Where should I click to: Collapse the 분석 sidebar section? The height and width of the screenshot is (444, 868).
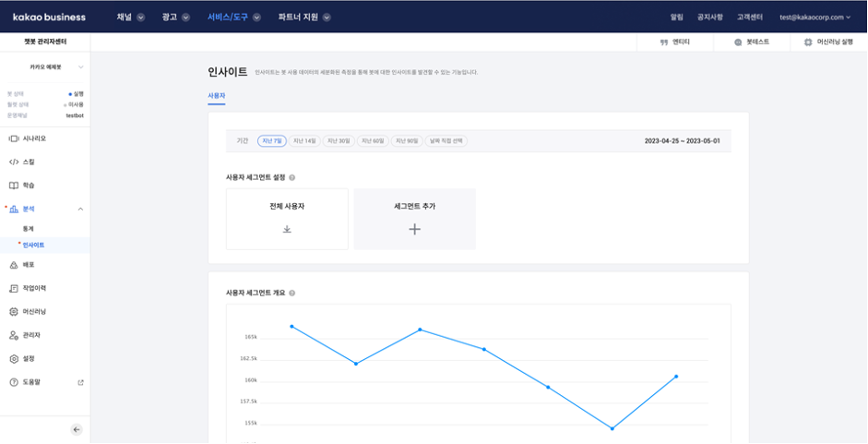pos(80,210)
